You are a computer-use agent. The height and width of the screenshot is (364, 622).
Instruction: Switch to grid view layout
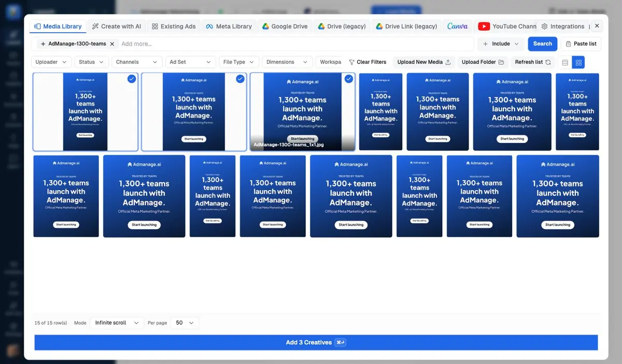coord(578,62)
